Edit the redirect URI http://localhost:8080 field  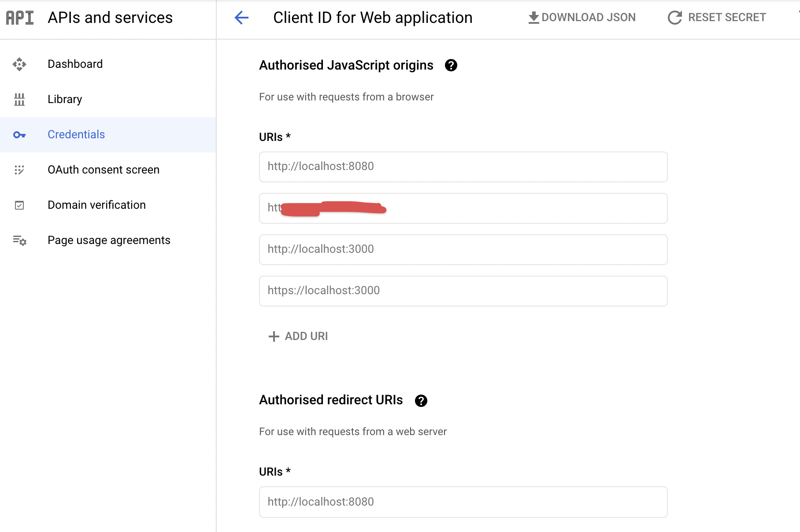pyautogui.click(x=463, y=502)
